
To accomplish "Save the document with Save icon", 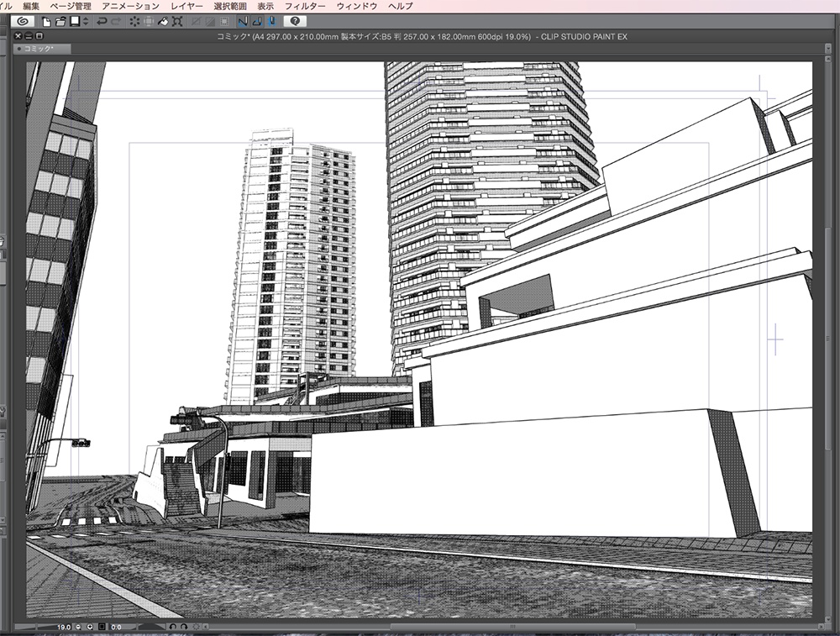I will coord(75,22).
